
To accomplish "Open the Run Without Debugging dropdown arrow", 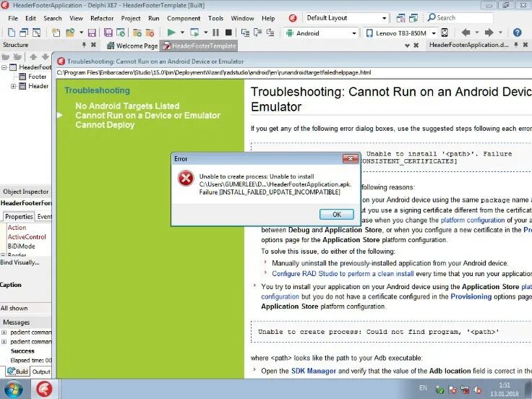I will click(205, 33).
